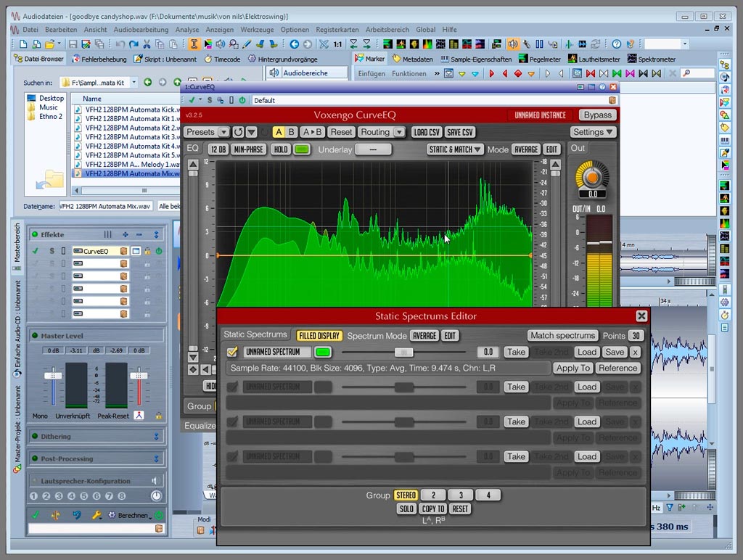Click CurveEQ plugin reset circular-arrow icon

238,132
